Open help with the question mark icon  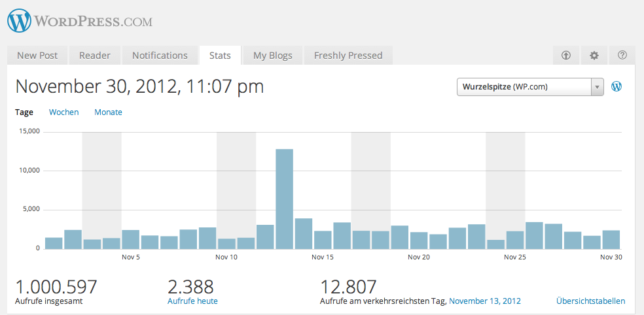click(622, 56)
